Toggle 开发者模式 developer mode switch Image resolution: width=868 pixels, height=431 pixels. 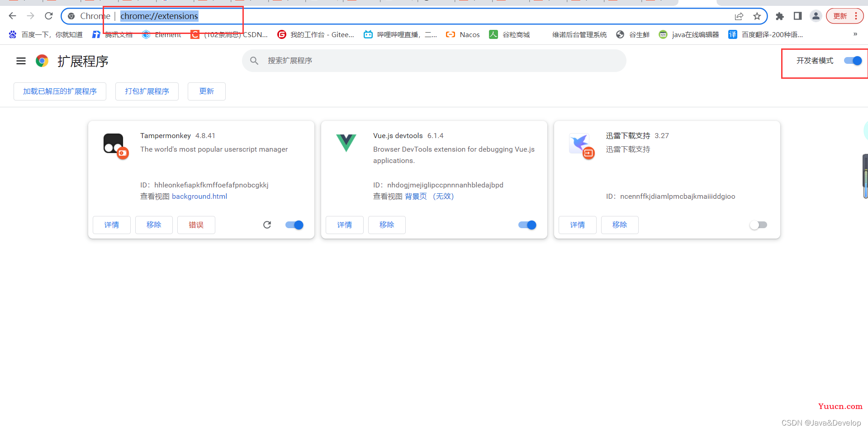pyautogui.click(x=853, y=61)
